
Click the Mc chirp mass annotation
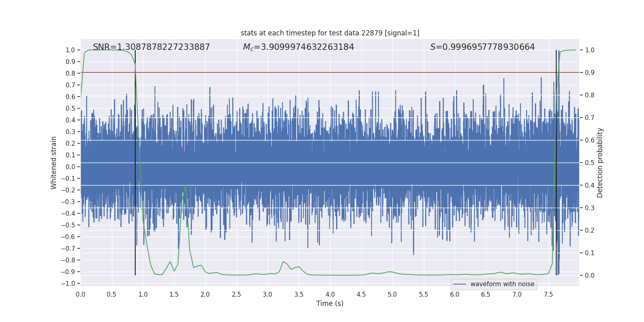[298, 47]
